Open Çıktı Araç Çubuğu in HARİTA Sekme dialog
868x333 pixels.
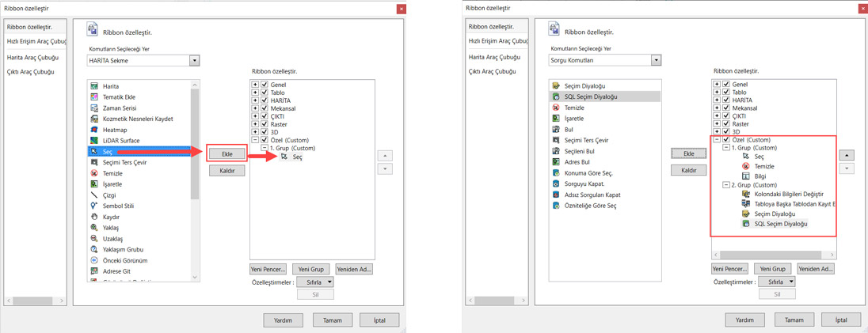click(x=32, y=72)
